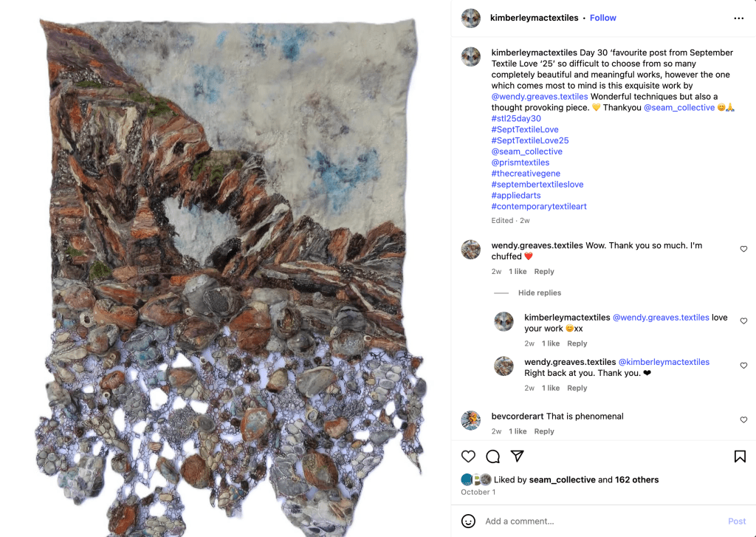Like bevcorderart's 'phenomenal' comment
756x537 pixels.
[x=743, y=420]
